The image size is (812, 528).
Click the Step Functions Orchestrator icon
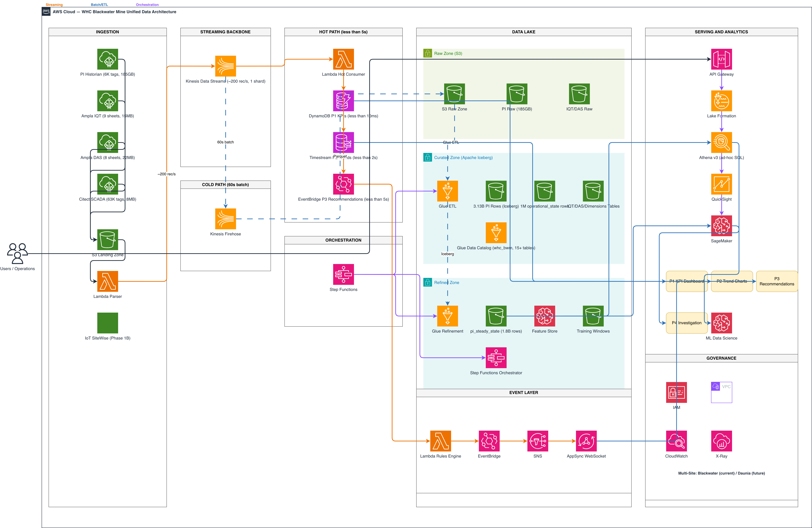(x=496, y=358)
